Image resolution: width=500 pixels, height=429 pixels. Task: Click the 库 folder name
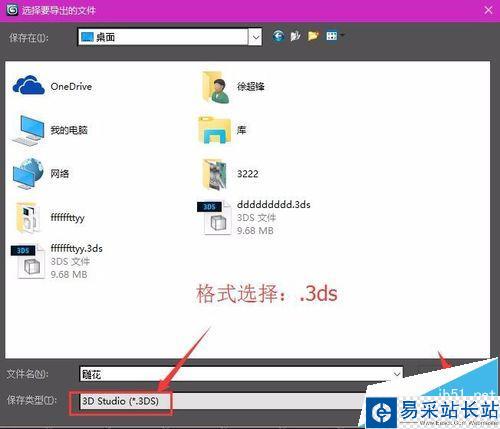click(242, 130)
